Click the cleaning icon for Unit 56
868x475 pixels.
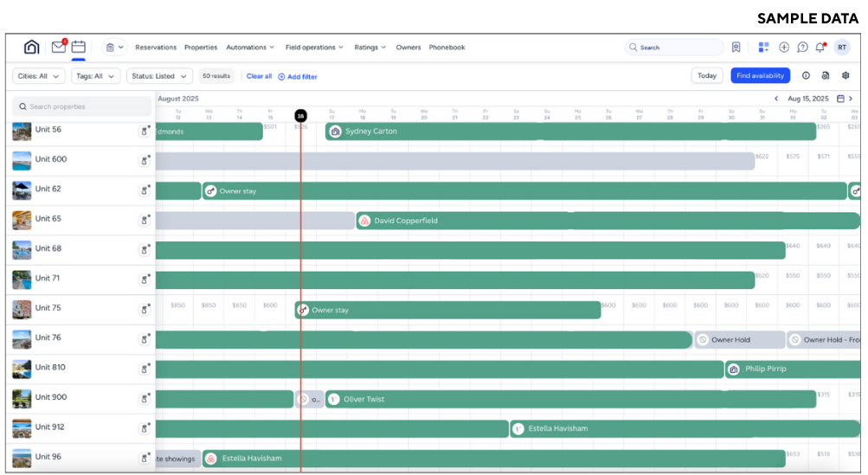(145, 132)
